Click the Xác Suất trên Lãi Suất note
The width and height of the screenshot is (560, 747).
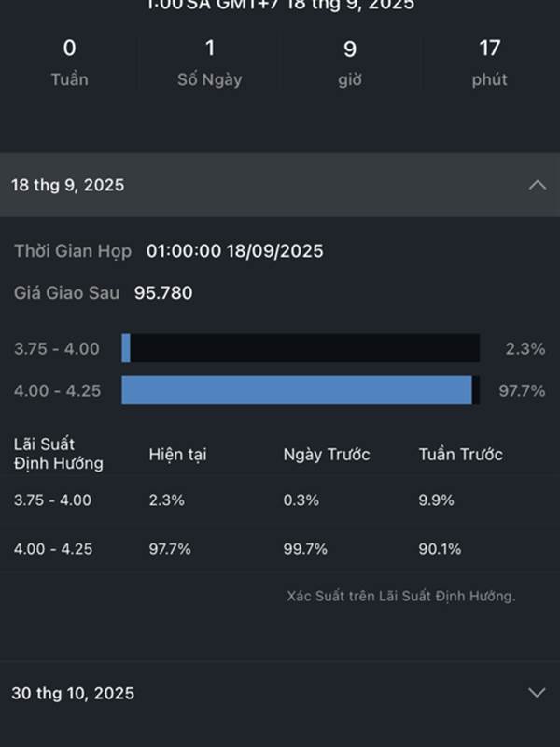point(401,596)
